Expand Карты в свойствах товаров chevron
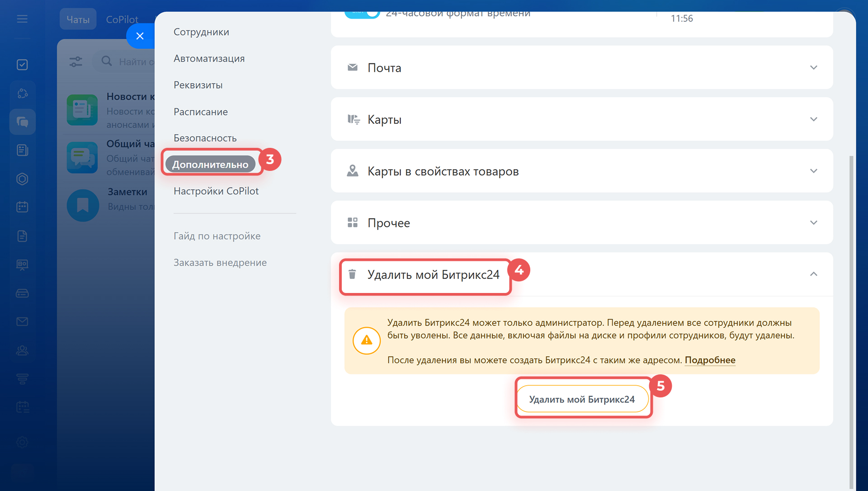Screen dimensions: 868x491 coord(814,171)
